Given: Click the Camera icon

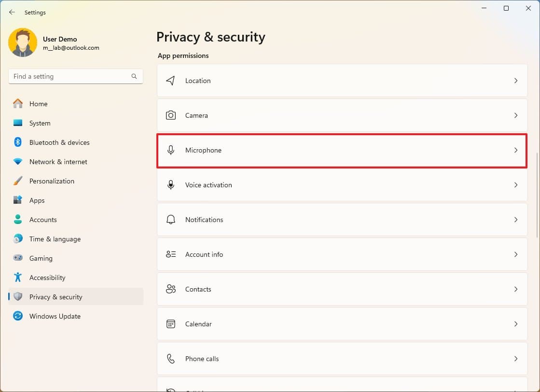Looking at the screenshot, I should coord(170,115).
